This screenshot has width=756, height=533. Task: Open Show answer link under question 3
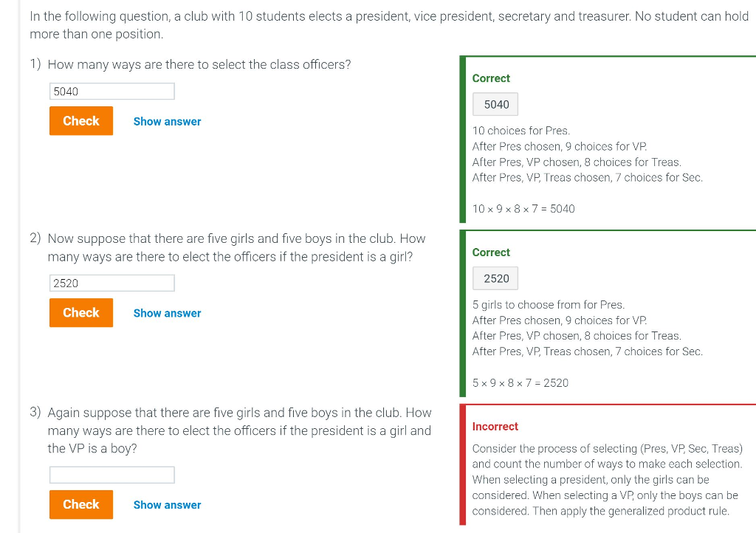click(x=167, y=504)
